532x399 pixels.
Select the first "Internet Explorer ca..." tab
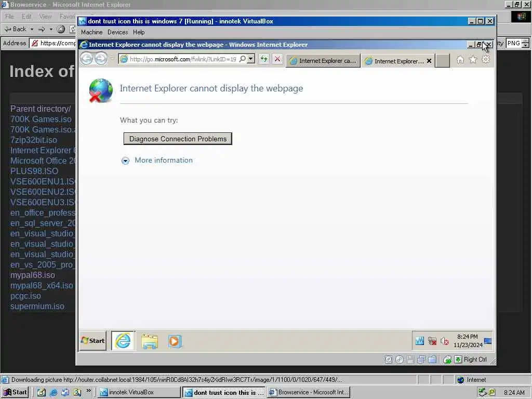click(x=323, y=61)
